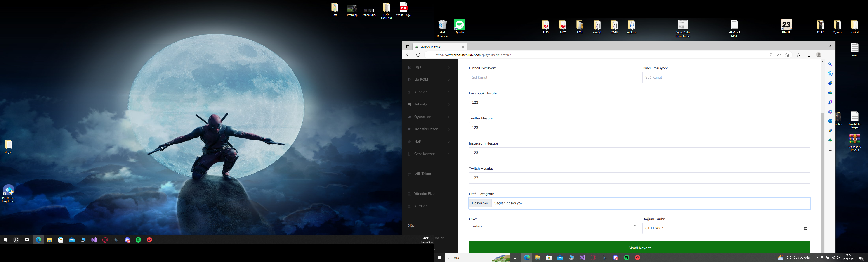Screen dimensions: 868x262
Task: Open tab actions menu icon
Action: 407,47
